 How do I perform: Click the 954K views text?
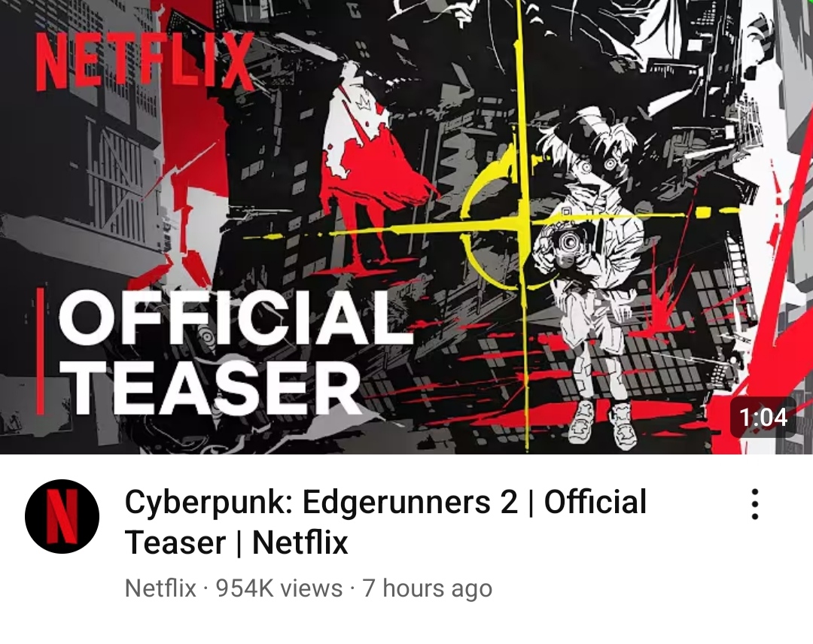[x=279, y=588]
